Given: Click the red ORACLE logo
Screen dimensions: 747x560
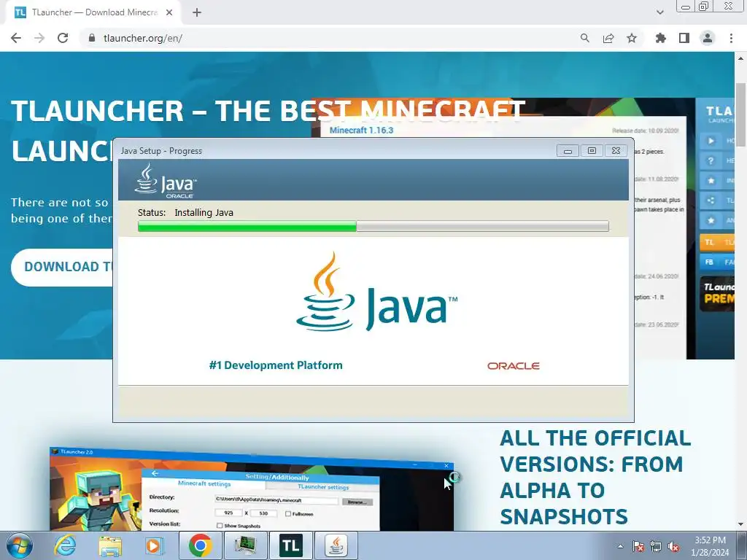Looking at the screenshot, I should (x=513, y=366).
